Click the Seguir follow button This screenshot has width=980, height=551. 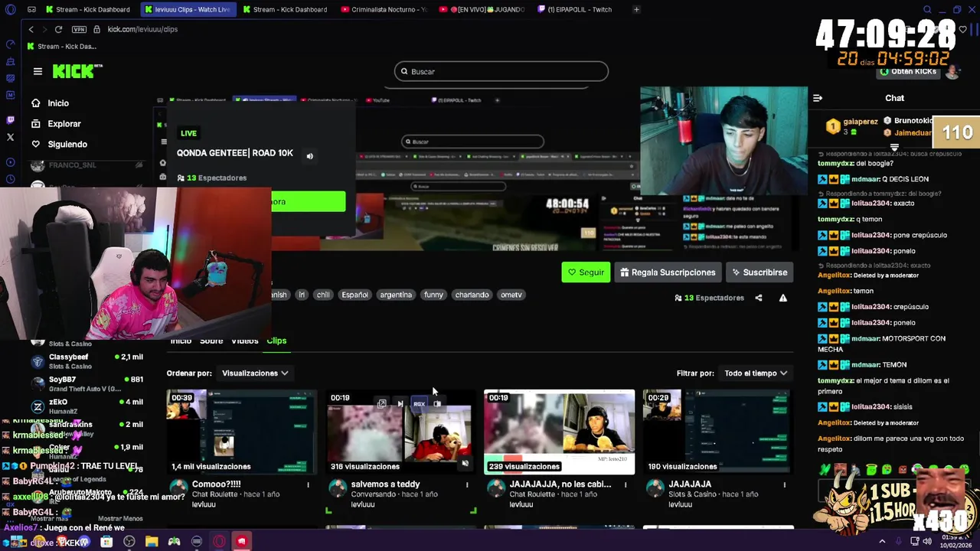(586, 272)
